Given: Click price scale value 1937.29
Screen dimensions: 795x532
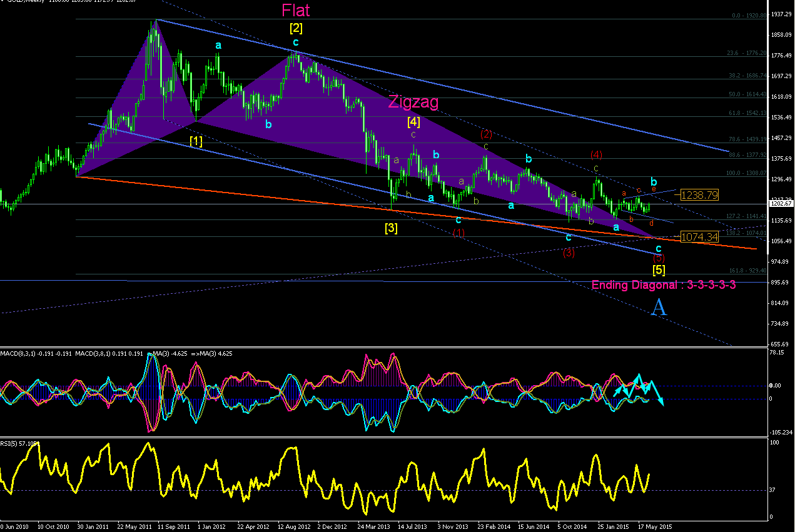Looking at the screenshot, I should pyautogui.click(x=782, y=14).
